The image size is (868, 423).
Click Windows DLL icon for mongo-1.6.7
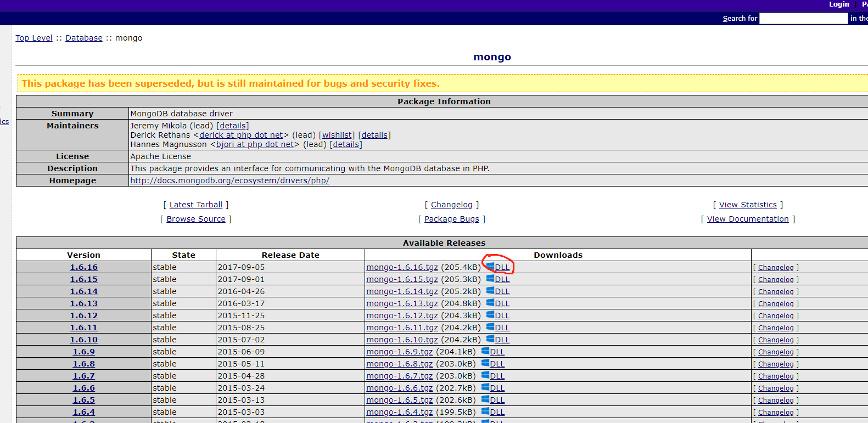(x=485, y=375)
